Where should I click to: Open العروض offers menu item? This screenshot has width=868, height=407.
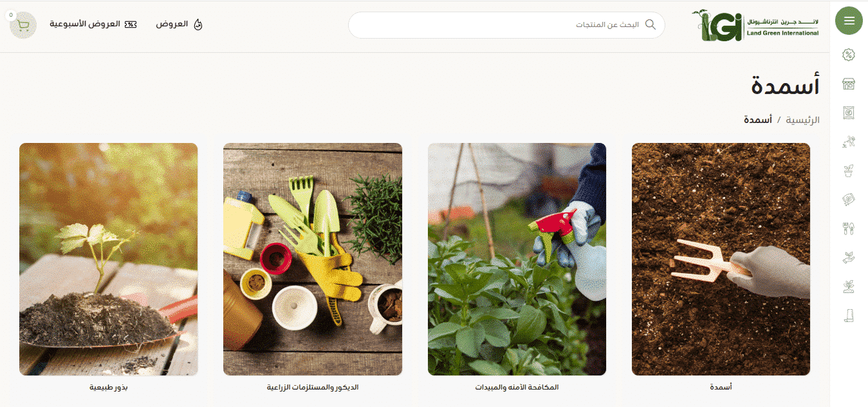click(x=180, y=24)
